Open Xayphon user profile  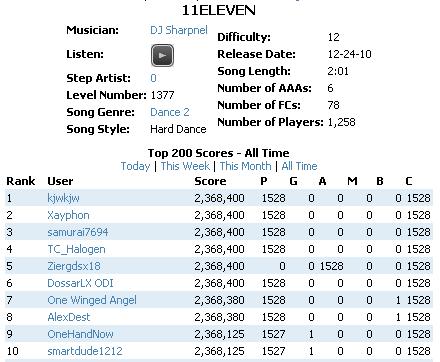point(68,215)
